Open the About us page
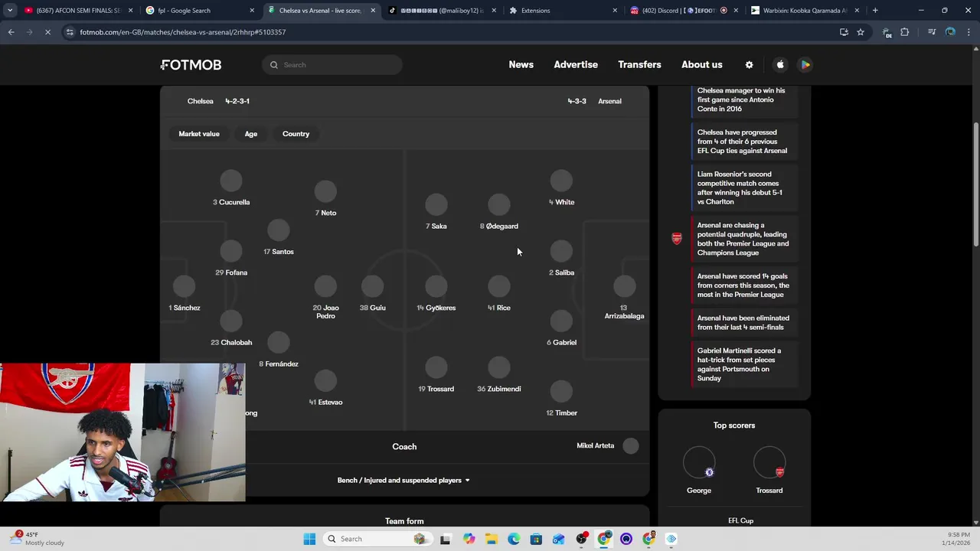 click(x=702, y=65)
